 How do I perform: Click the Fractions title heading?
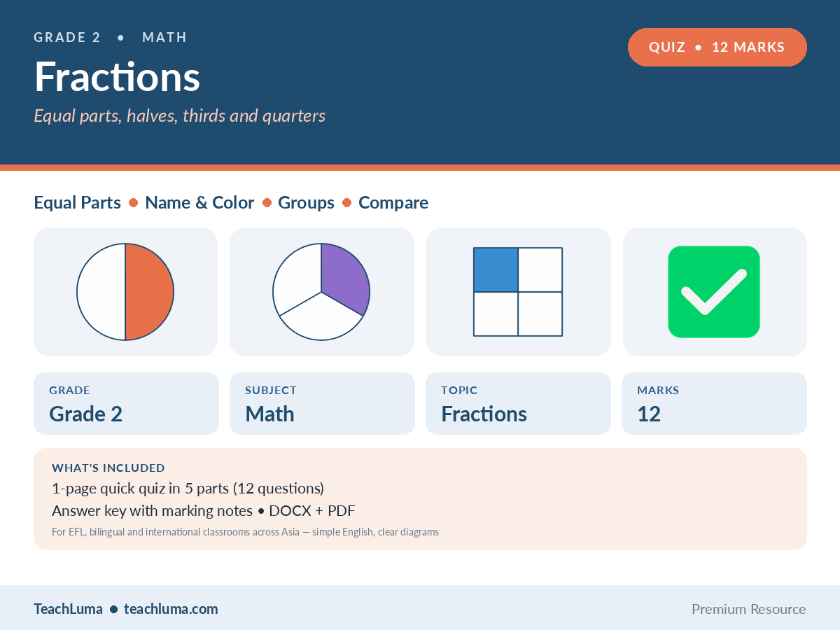(x=118, y=77)
